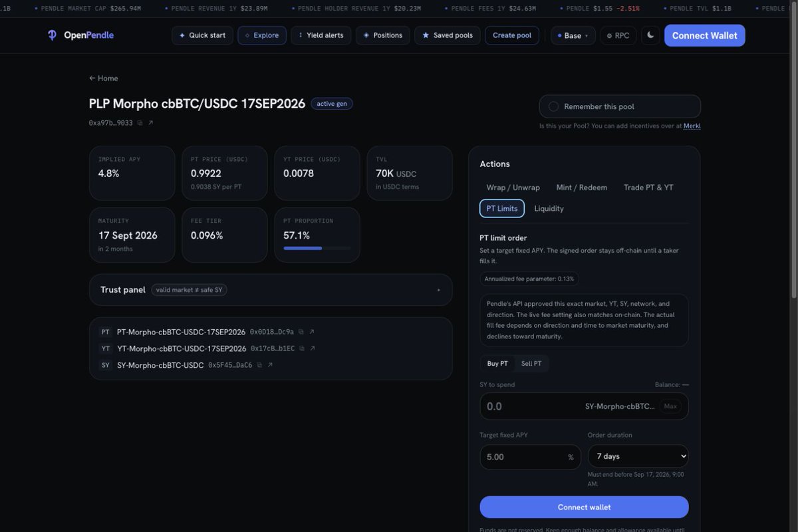Click Max button in SY field
The width and height of the screenshot is (798, 532).
coord(670,406)
